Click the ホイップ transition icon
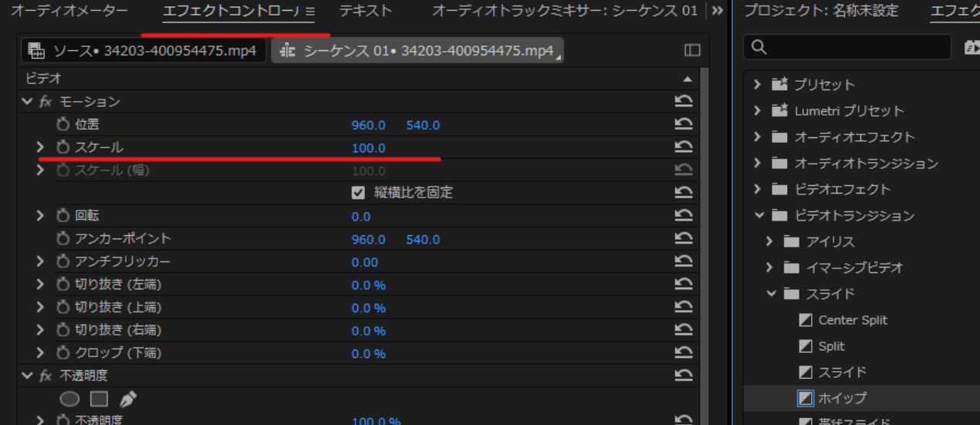 (806, 398)
